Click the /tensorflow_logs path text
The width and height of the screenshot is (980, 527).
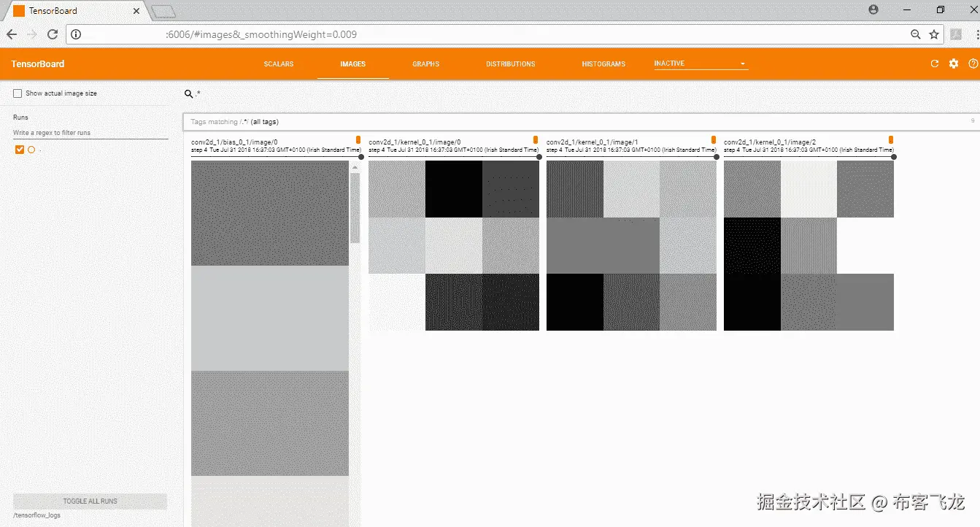[x=36, y=515]
